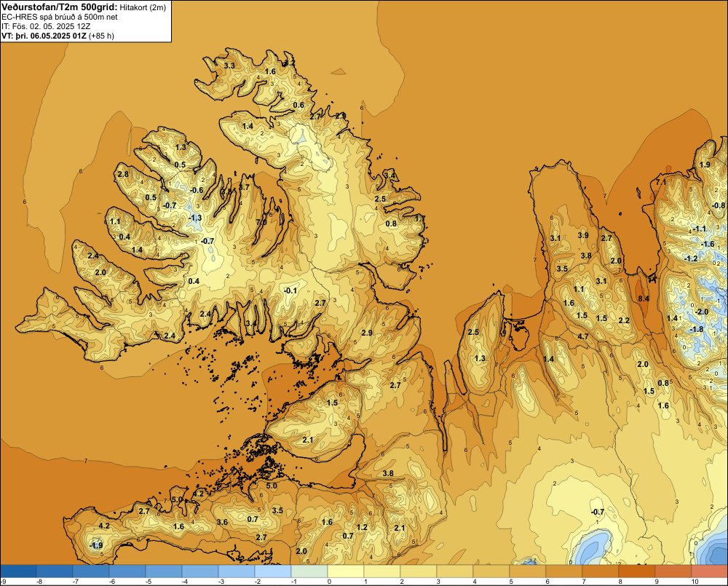Viewport: 728px width, 586px height.
Task: Click the 8.4 temperature value on the map
Action: [x=644, y=298]
